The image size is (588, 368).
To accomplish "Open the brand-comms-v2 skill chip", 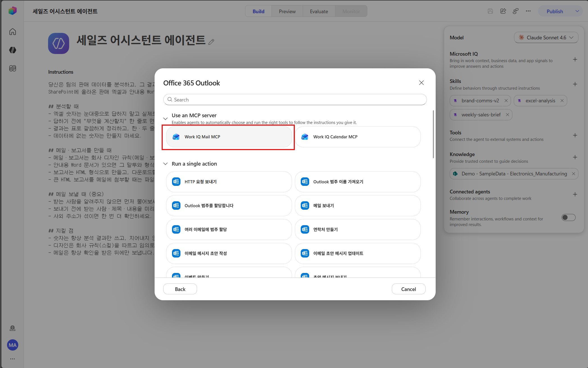I will 480,101.
